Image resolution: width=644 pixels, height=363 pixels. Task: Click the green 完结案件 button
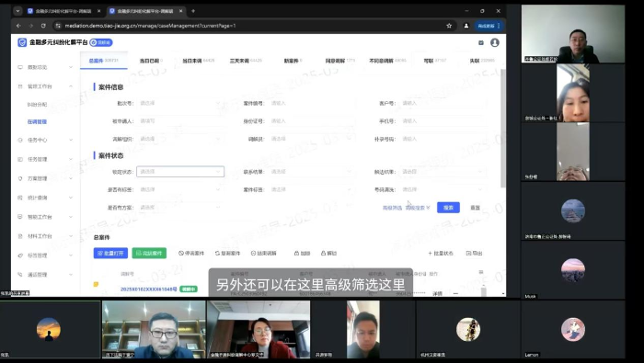click(149, 253)
